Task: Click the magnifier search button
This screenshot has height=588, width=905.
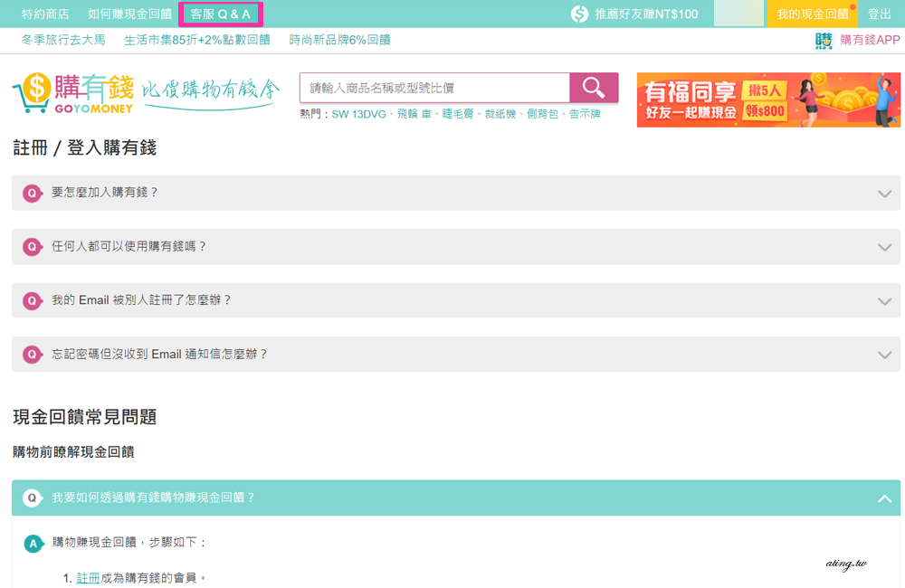Action: point(594,88)
